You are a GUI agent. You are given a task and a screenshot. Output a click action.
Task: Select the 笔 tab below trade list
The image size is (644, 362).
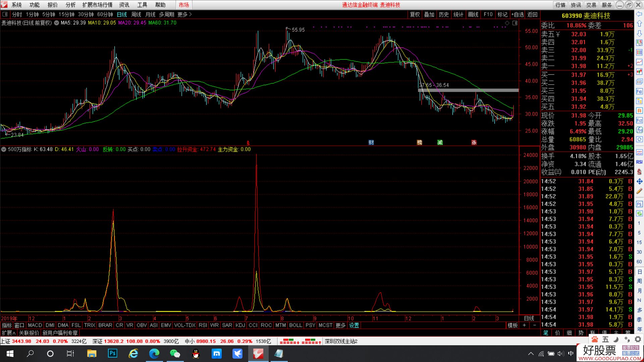tap(546, 333)
